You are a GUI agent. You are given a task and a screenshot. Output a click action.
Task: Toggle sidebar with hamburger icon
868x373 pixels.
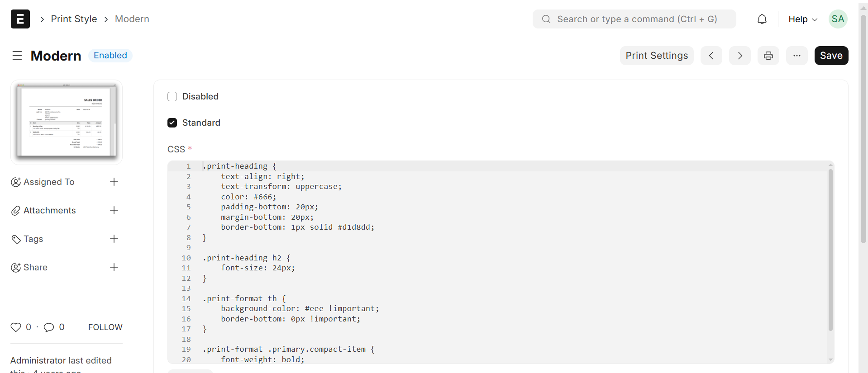(x=17, y=56)
